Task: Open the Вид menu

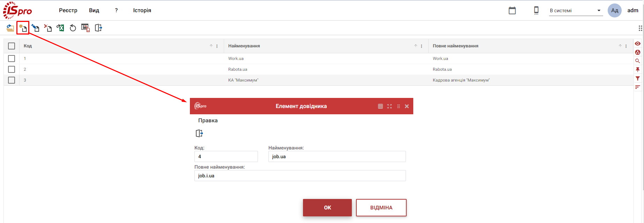Action: click(x=94, y=10)
